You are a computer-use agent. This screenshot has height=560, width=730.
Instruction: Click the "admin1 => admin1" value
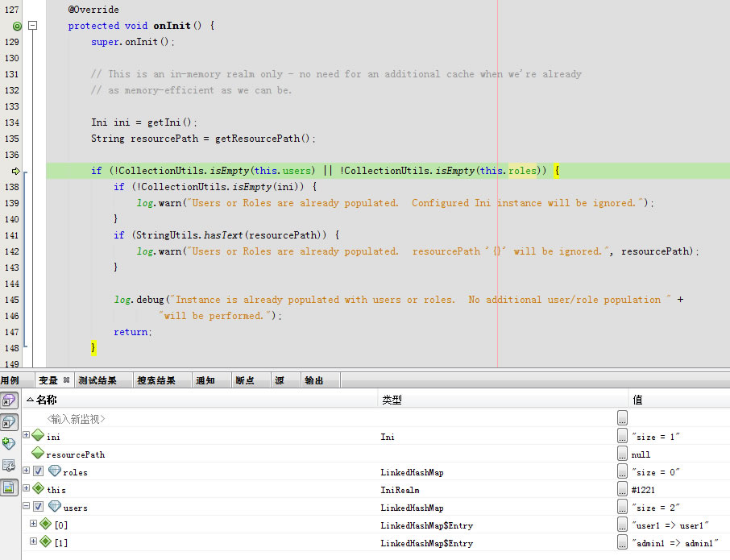(674, 543)
